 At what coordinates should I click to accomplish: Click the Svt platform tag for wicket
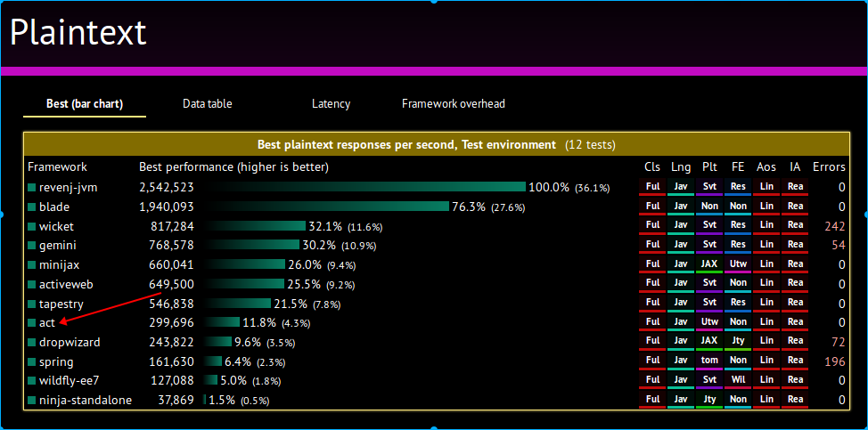click(x=709, y=225)
